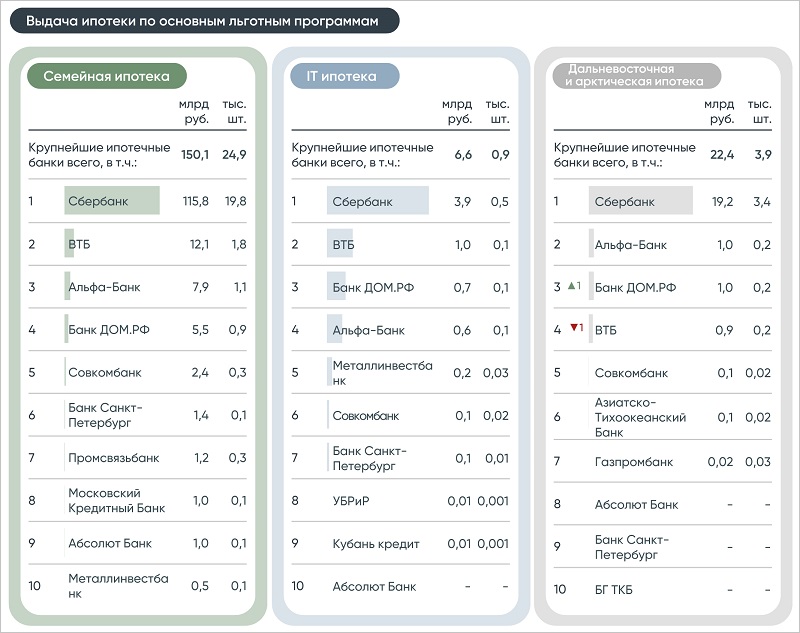The image size is (800, 633).
Task: Click the blue Сбербанк bar in IT ипотека
Action: tap(378, 201)
